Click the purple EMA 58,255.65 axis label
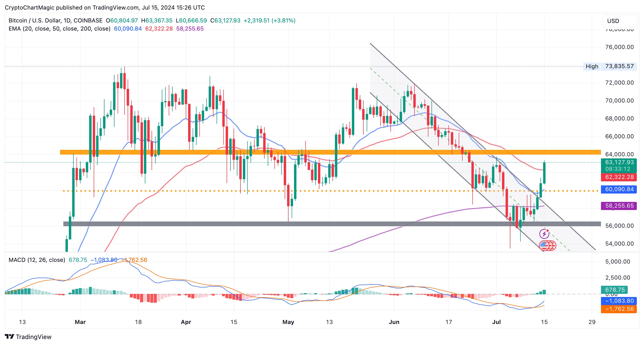 [619, 206]
